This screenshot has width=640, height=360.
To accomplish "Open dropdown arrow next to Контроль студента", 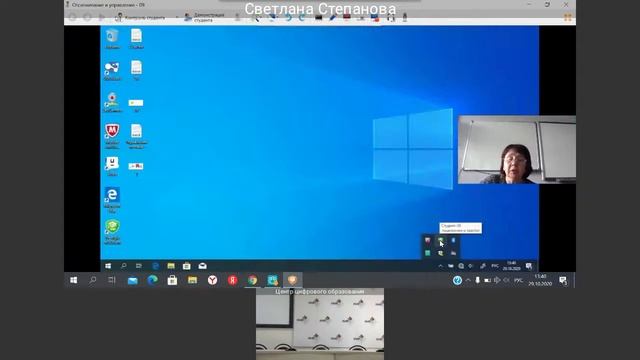I will pos(177,17).
